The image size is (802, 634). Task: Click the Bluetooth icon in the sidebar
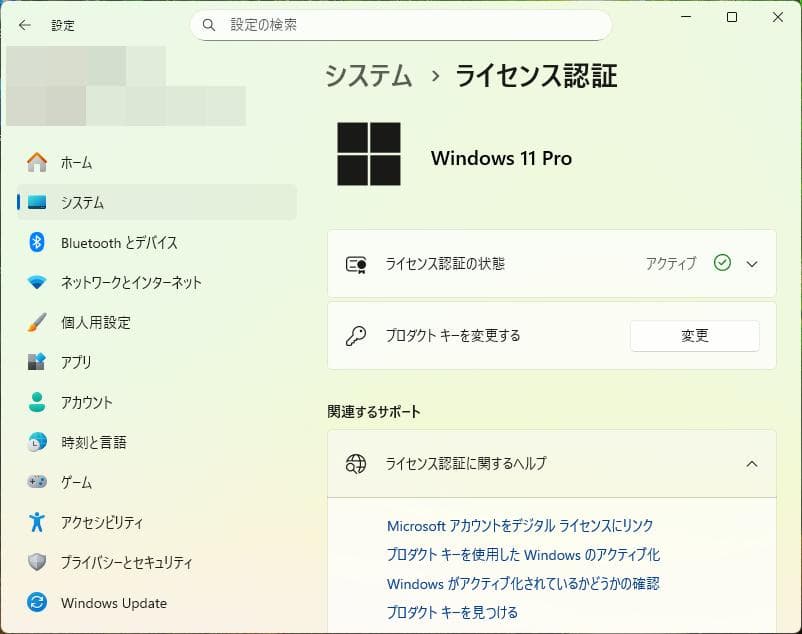coord(37,242)
